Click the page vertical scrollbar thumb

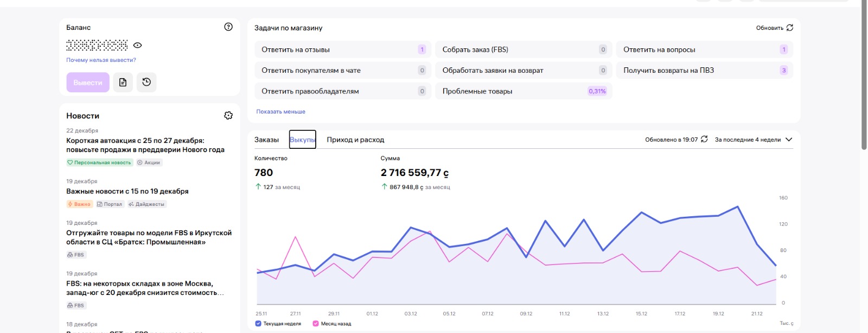[x=864, y=76]
